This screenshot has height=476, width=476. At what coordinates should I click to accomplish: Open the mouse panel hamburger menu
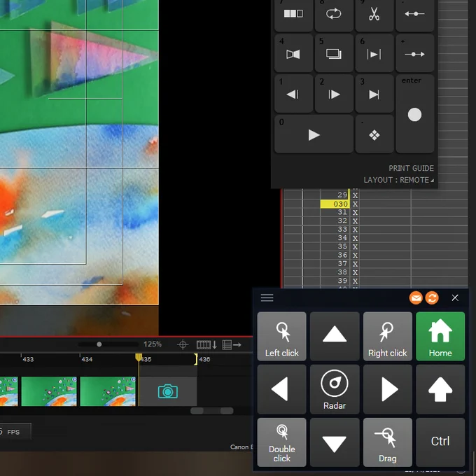267,297
